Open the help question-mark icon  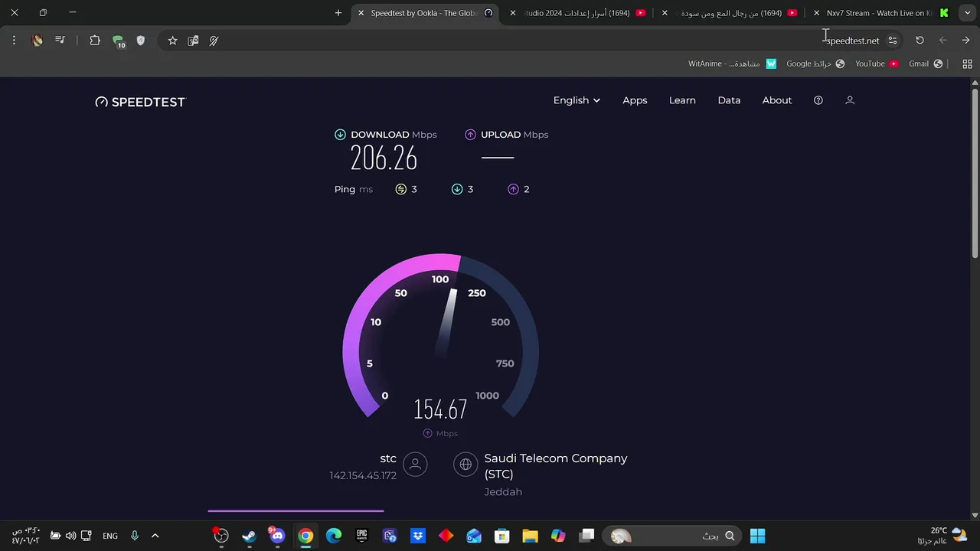point(818,100)
